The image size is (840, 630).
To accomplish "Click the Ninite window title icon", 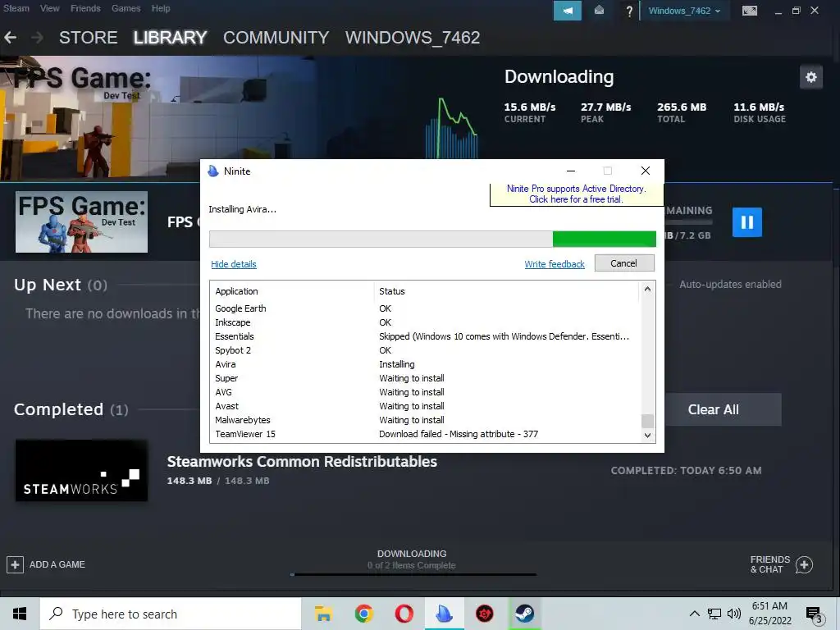I will click(x=213, y=171).
